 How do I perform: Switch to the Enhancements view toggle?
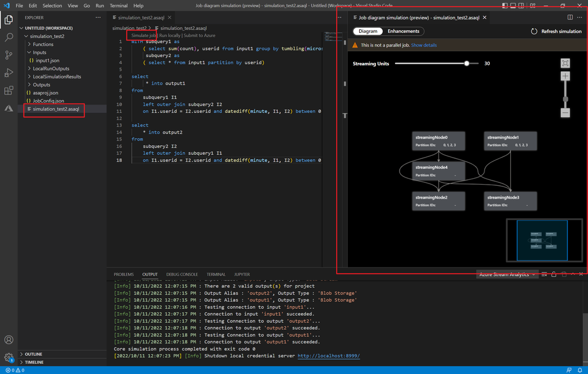click(x=403, y=31)
